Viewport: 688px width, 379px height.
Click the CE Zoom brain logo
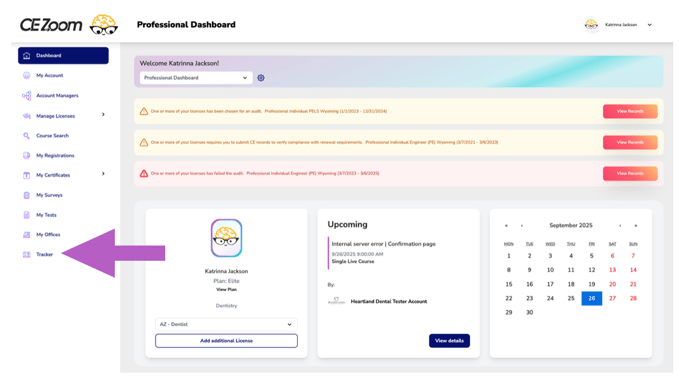pos(104,25)
